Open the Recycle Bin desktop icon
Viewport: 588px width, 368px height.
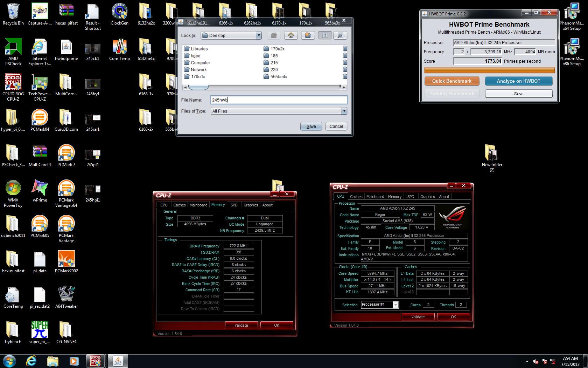[13, 14]
